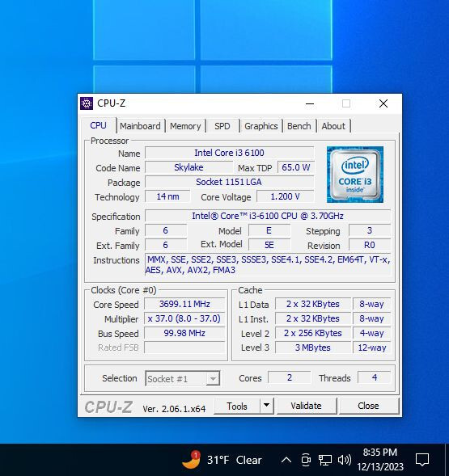Show hidden system tray icons chevron
449x476 pixels.
tap(286, 460)
